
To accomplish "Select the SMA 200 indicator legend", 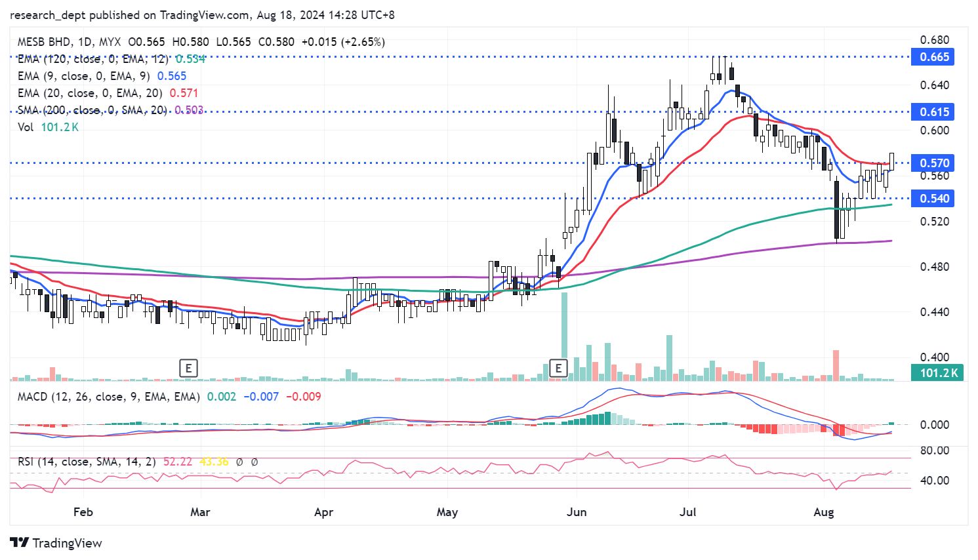I will coord(92,110).
